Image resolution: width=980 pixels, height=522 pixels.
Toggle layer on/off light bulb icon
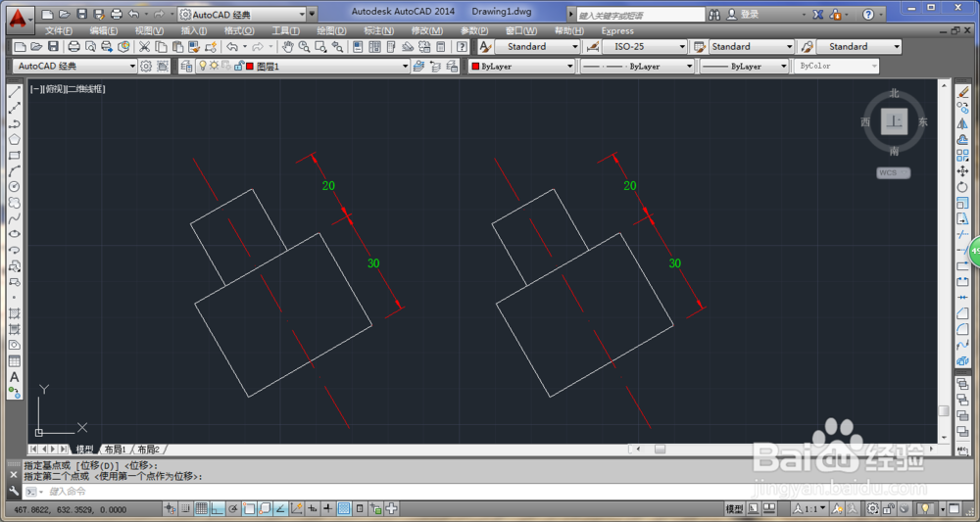point(203,66)
